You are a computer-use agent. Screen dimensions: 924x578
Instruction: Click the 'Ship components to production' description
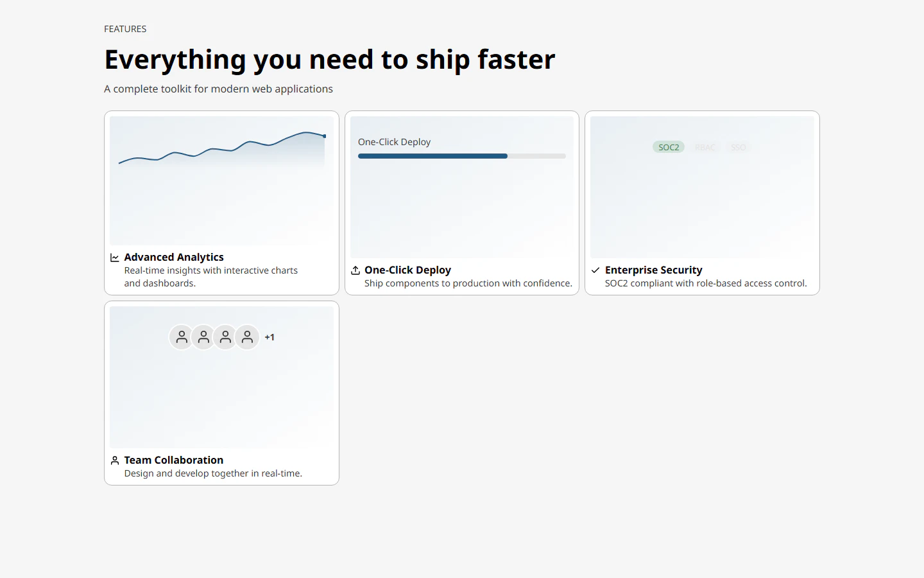click(468, 283)
